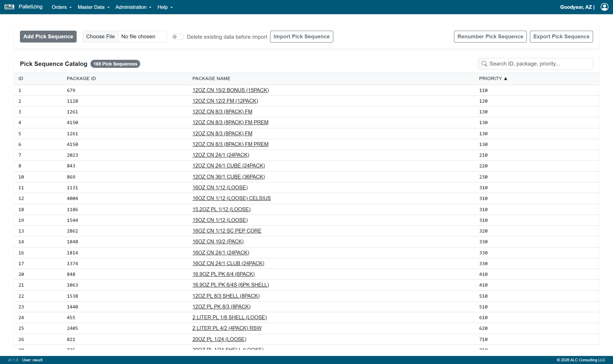Click the ALC logo icon

[x=9, y=7]
